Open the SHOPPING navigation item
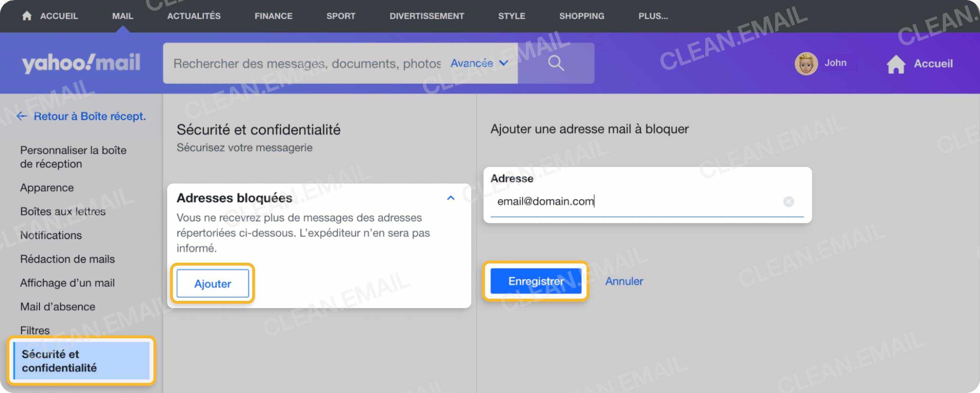Viewport: 980px width, 393px height. [x=581, y=16]
